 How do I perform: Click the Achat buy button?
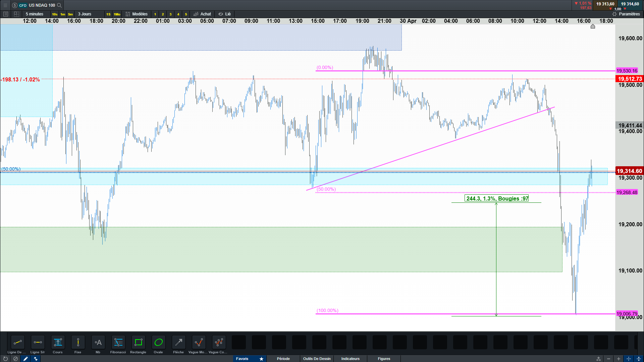tap(202, 14)
